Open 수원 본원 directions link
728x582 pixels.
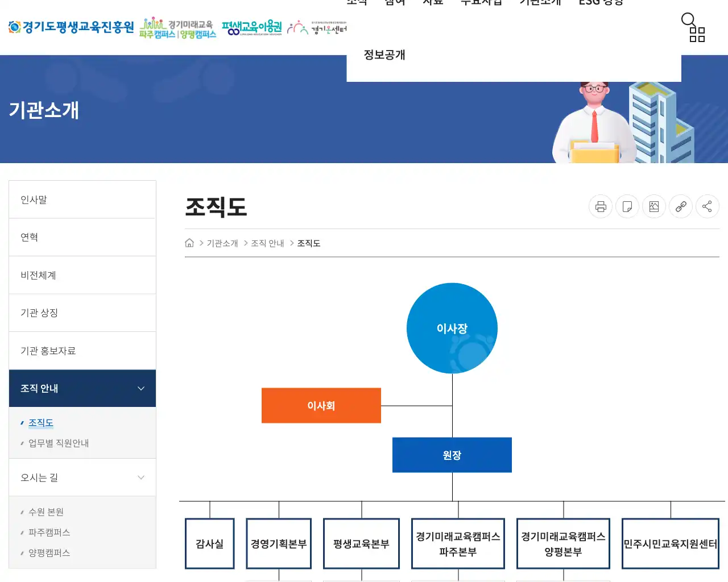46,512
